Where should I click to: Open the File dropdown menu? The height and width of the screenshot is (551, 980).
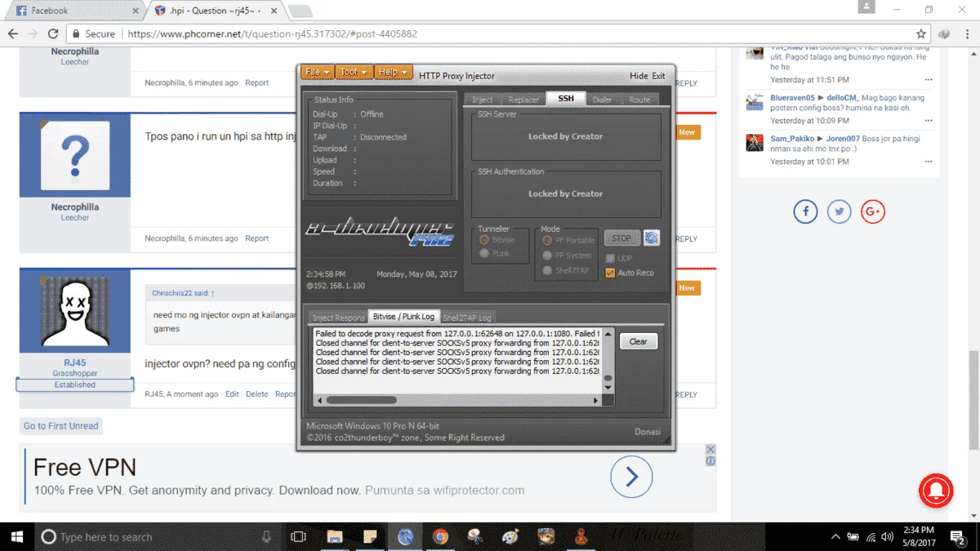pyautogui.click(x=318, y=72)
